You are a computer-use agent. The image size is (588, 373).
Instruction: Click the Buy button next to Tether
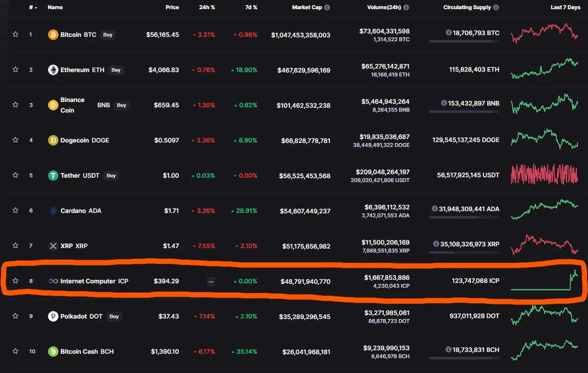coord(111,175)
